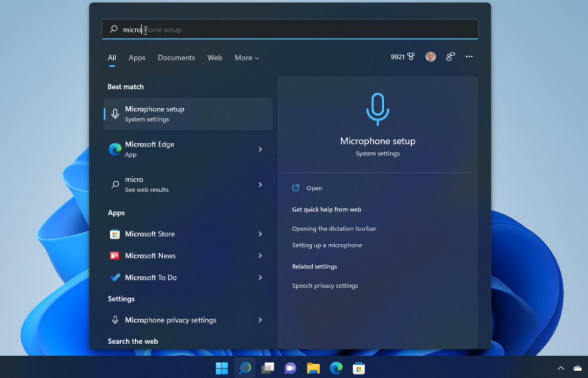
Task: Expand the More filter dropdown
Action: click(247, 58)
